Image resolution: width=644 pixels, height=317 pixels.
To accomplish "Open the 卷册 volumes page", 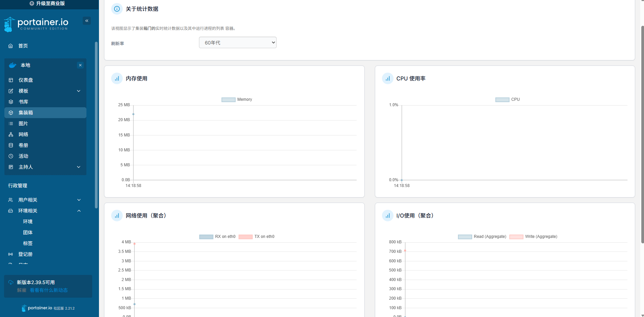I will point(23,145).
